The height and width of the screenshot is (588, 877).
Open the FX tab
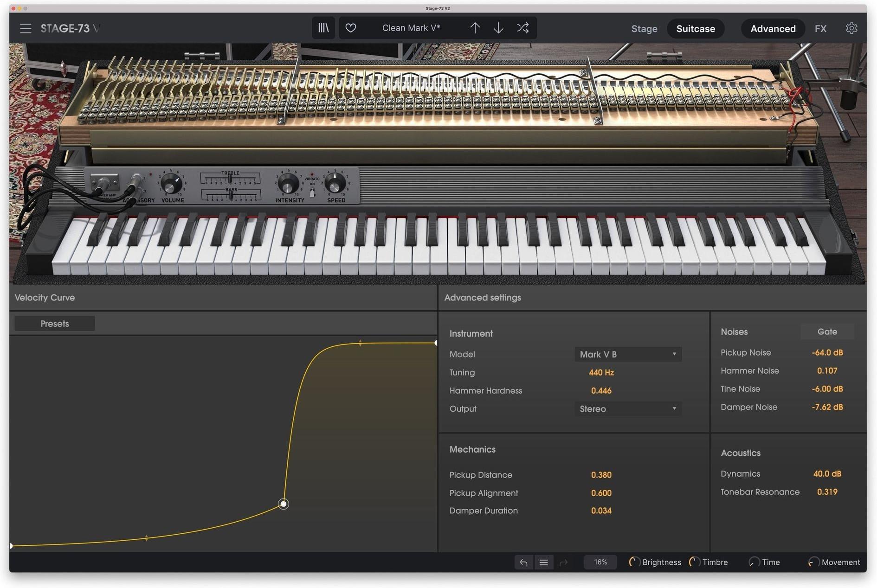pyautogui.click(x=820, y=28)
